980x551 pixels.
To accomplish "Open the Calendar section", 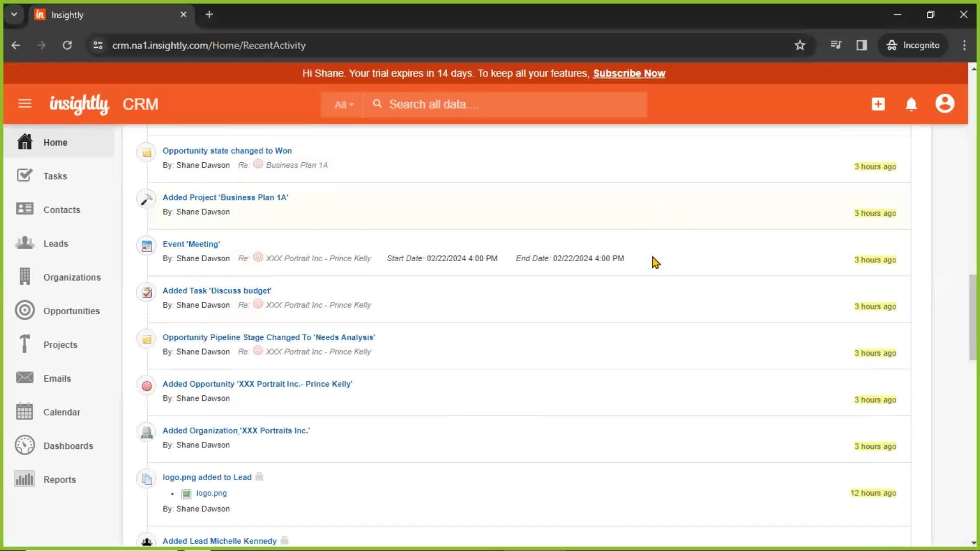I will [x=61, y=412].
